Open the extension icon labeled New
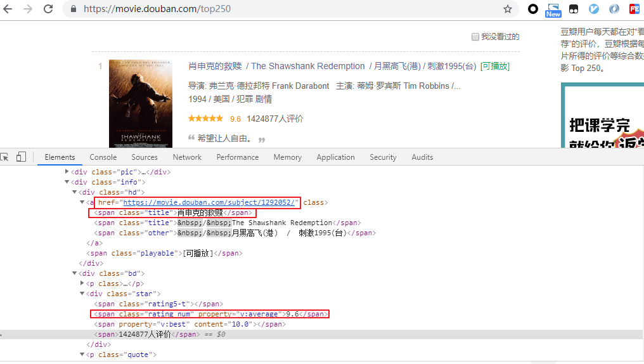The height and width of the screenshot is (364, 644). [x=553, y=10]
